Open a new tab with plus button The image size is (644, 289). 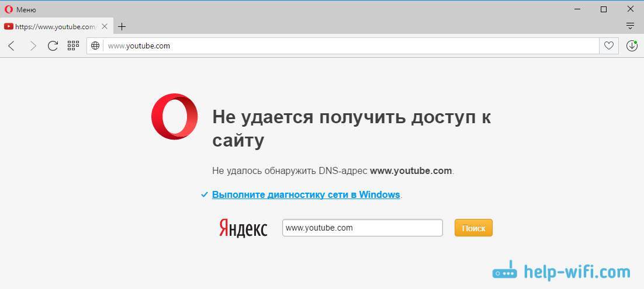122,27
